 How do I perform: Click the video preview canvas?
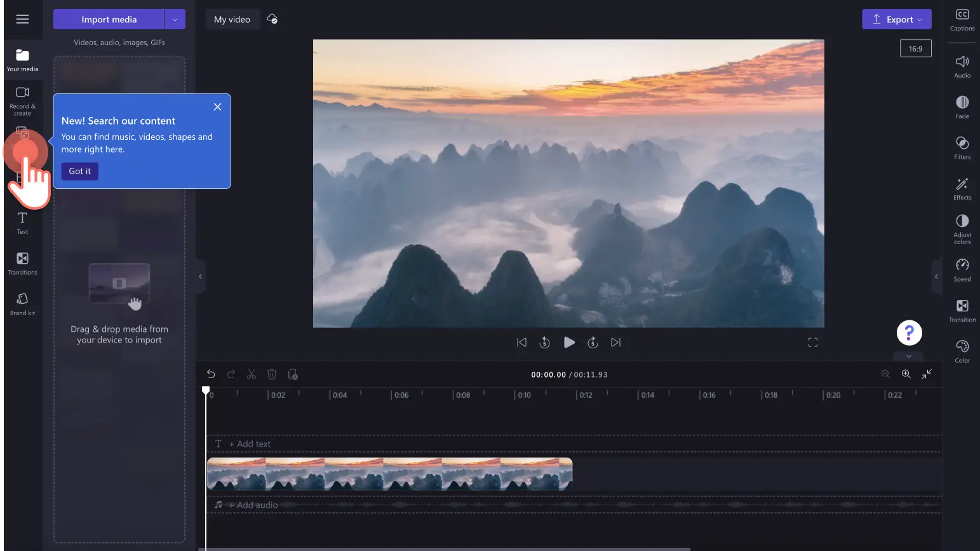pos(568,184)
